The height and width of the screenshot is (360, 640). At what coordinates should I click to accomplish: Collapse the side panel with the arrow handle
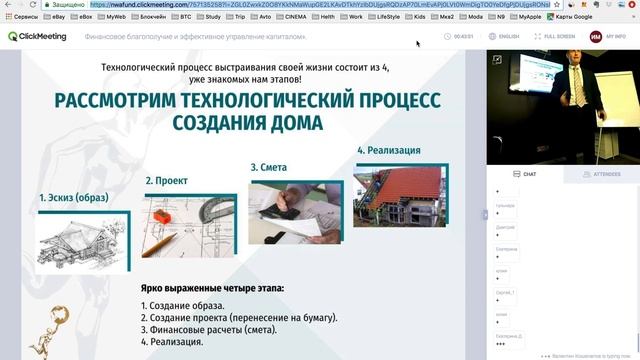pos(484,215)
